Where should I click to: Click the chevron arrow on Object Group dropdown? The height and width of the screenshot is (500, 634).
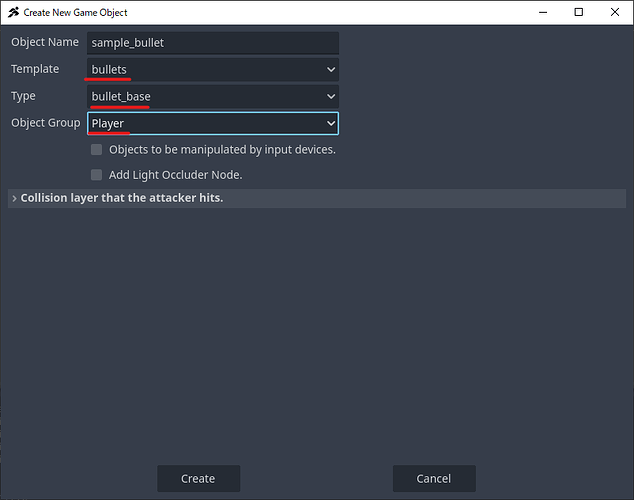330,123
